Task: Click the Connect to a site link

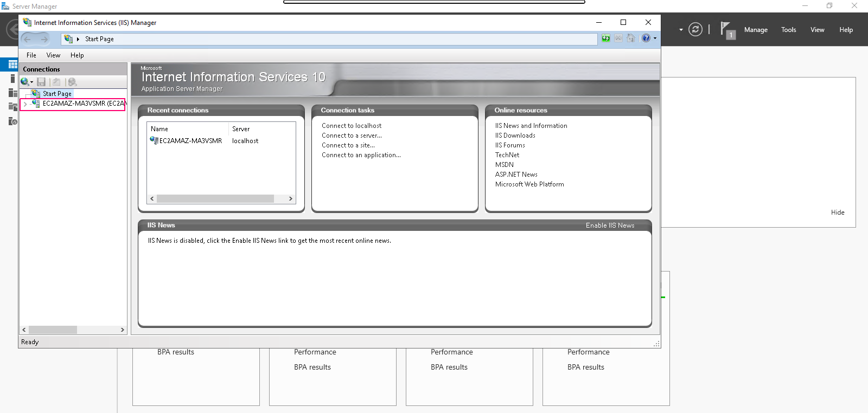Action: pyautogui.click(x=348, y=145)
